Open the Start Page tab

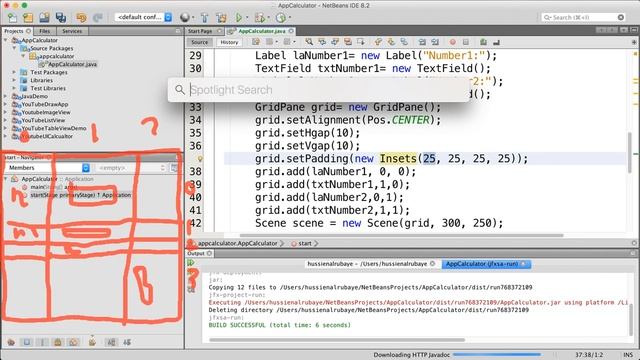(x=203, y=31)
